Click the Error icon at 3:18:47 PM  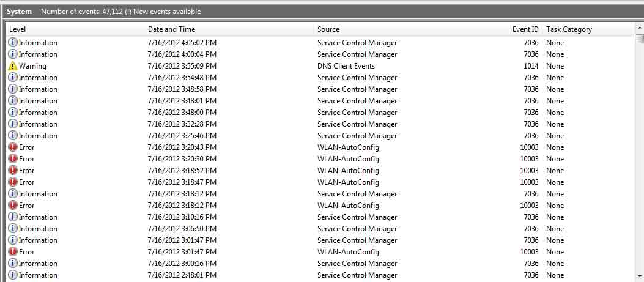[13, 182]
